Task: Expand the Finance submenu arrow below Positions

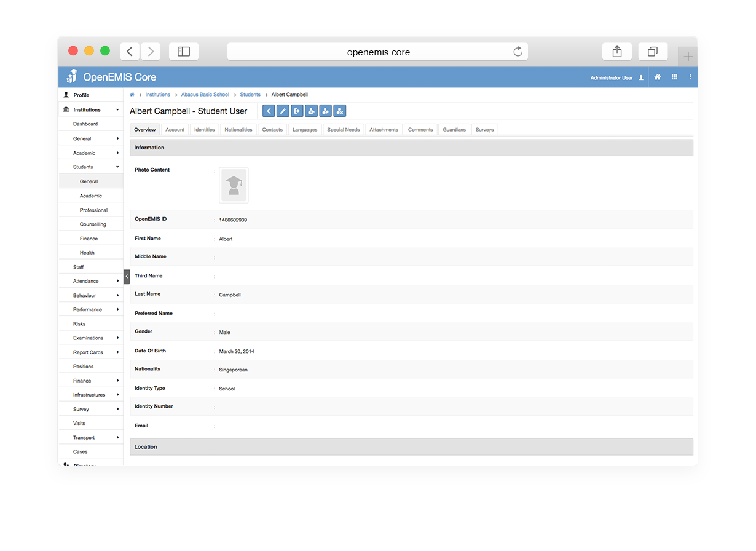Action: pos(117,381)
